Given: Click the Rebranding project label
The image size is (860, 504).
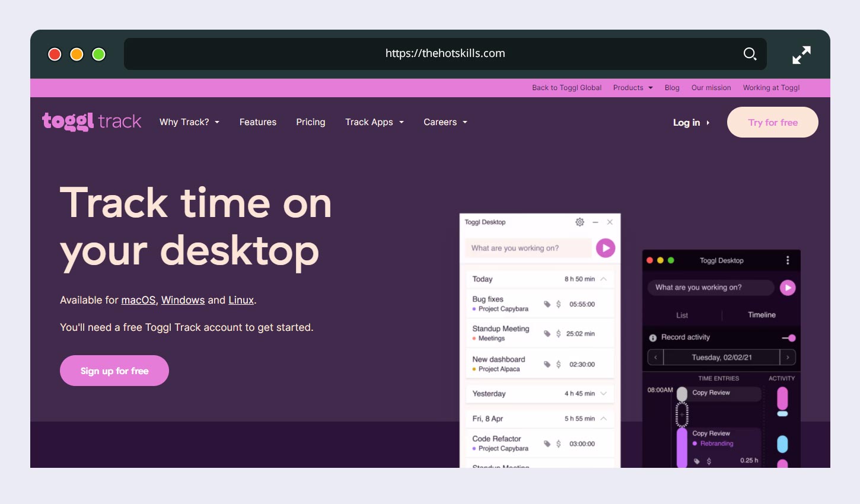Looking at the screenshot, I should [x=716, y=444].
